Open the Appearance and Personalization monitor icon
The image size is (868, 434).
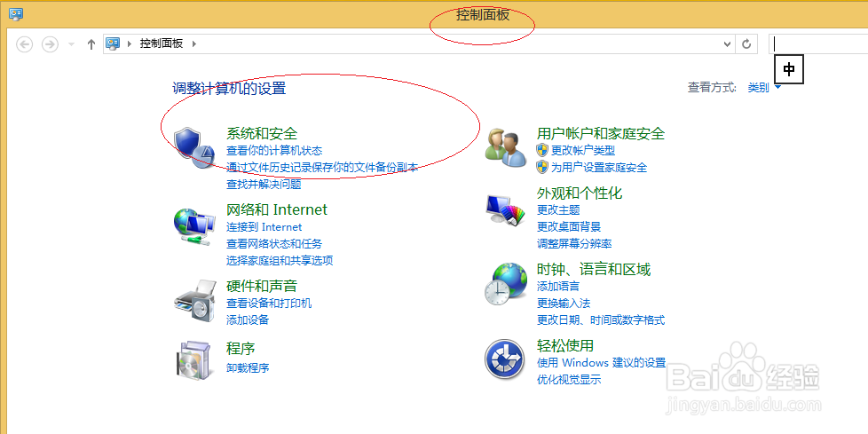coord(505,209)
